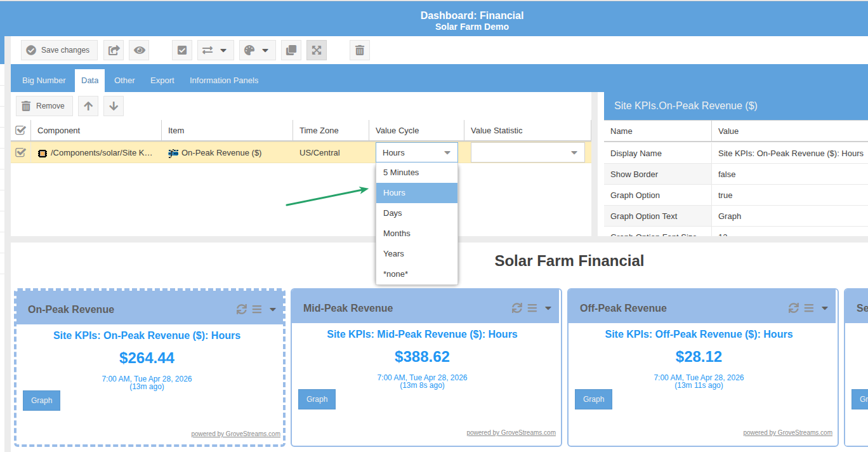Refresh the Off-Peak Revenue widget
The height and width of the screenshot is (452, 868).
tap(794, 308)
